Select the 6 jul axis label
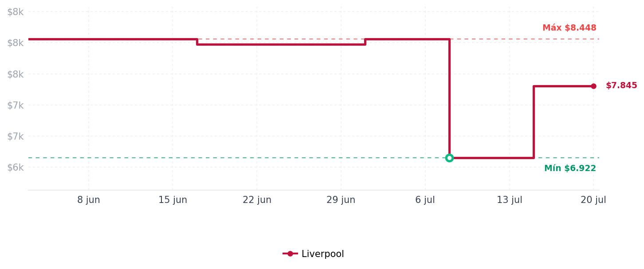Screen dimensions: 644x269 (x=425, y=200)
